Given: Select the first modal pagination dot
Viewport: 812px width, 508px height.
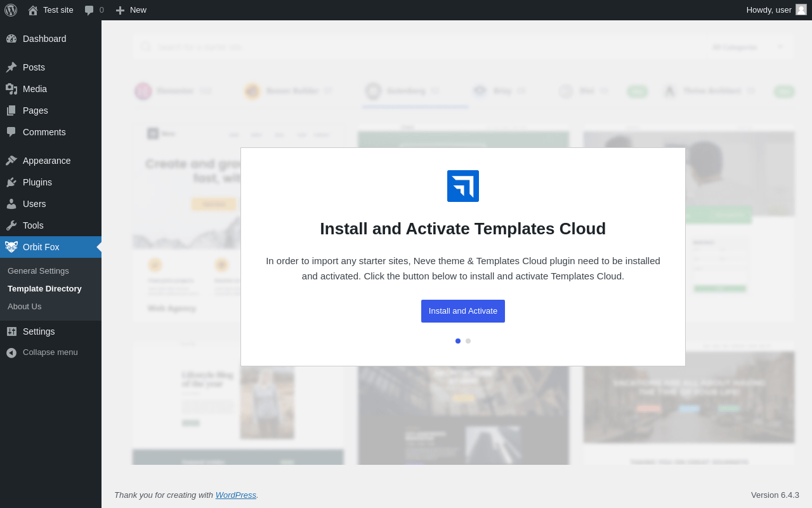Looking at the screenshot, I should 458,341.
